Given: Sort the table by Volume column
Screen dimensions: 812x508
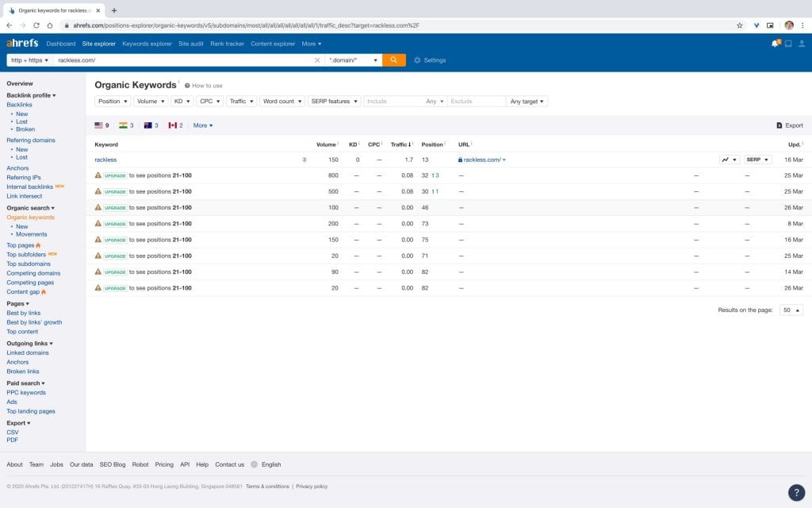Looking at the screenshot, I should (326, 144).
